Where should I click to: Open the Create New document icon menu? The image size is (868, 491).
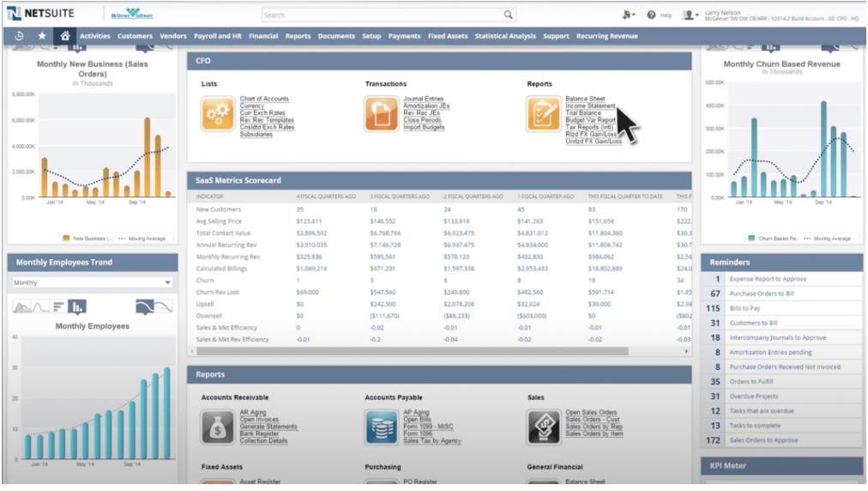click(629, 15)
